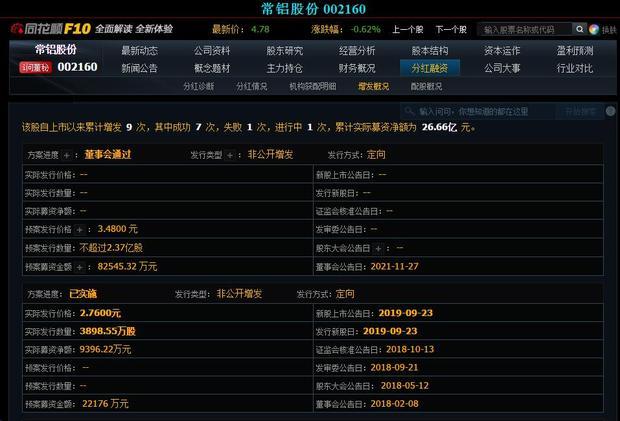Click the change percentage -0.62%
Image resolution: width=620 pixels, height=421 pixels.
[365, 29]
